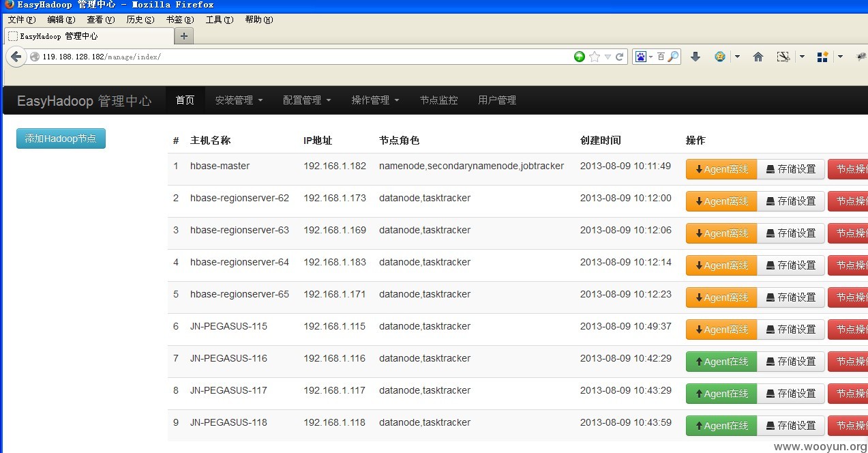This screenshot has height=453, width=868.
Task: Click the screenshot scissors tool icon
Action: click(783, 57)
